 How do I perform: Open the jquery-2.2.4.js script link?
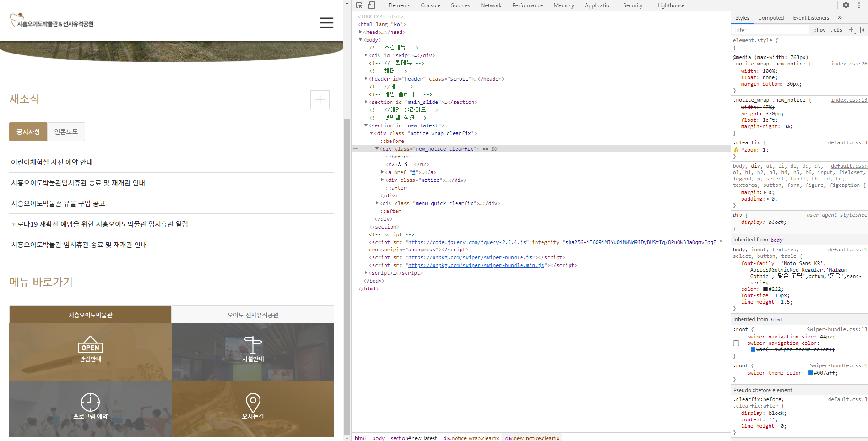point(467,242)
